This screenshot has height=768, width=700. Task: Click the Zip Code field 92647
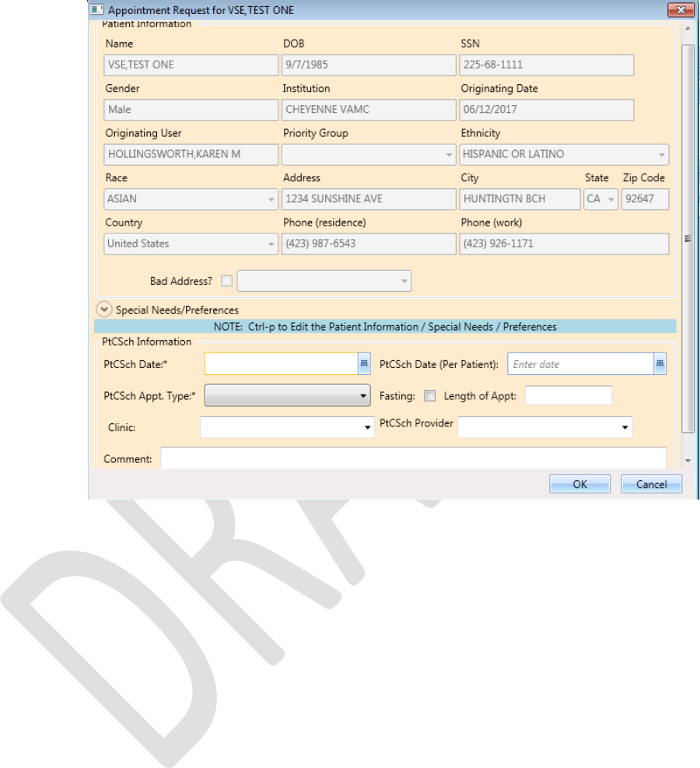coord(646,199)
